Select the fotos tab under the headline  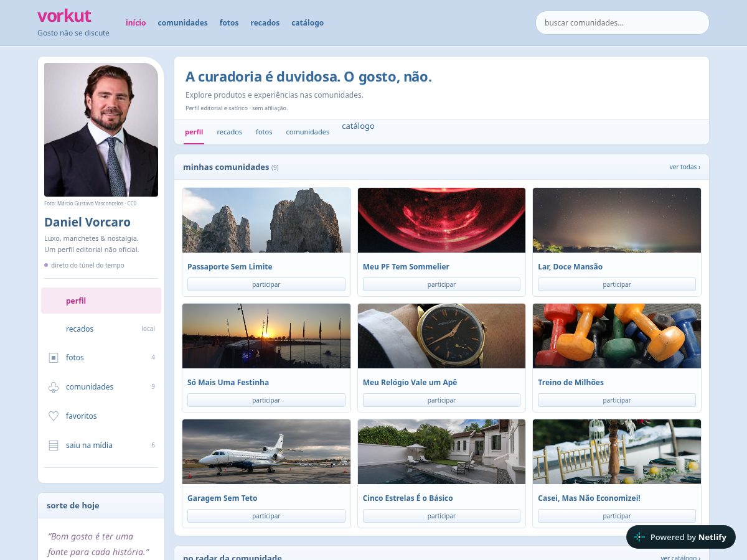(x=264, y=132)
